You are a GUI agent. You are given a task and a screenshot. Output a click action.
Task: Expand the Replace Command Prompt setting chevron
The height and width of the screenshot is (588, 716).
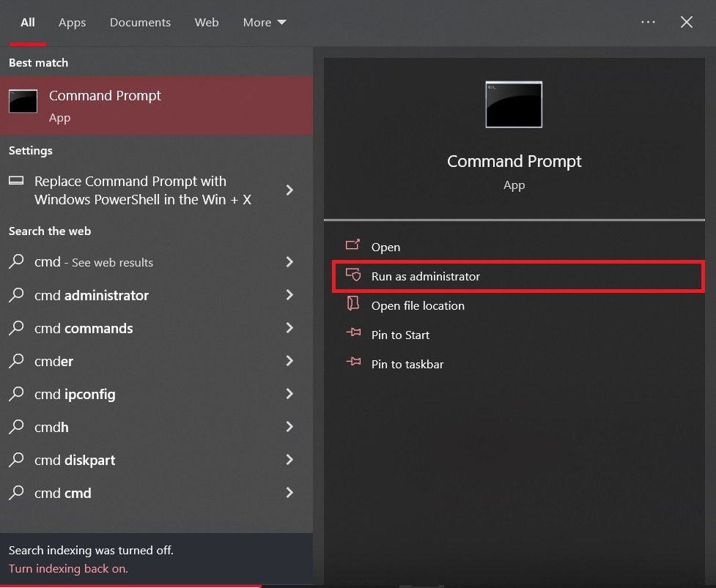[289, 190]
